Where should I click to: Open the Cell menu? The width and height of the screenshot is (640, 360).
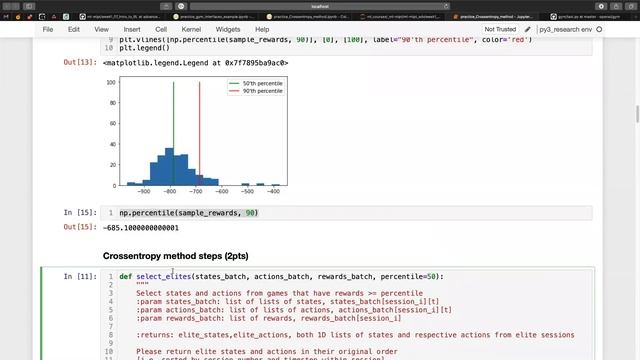pyautogui.click(x=161, y=29)
